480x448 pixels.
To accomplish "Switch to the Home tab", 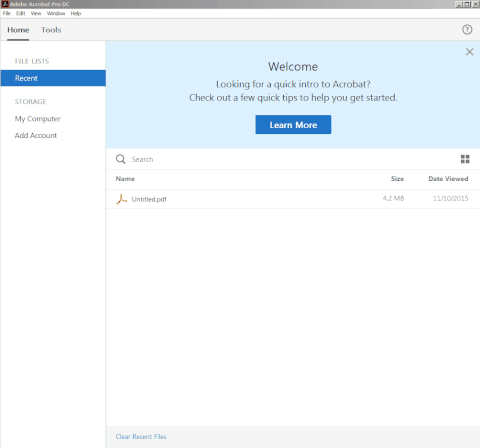I will (x=18, y=30).
